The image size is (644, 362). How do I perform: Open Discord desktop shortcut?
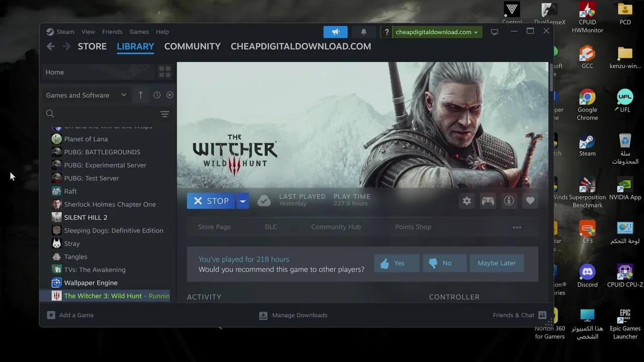(x=587, y=276)
